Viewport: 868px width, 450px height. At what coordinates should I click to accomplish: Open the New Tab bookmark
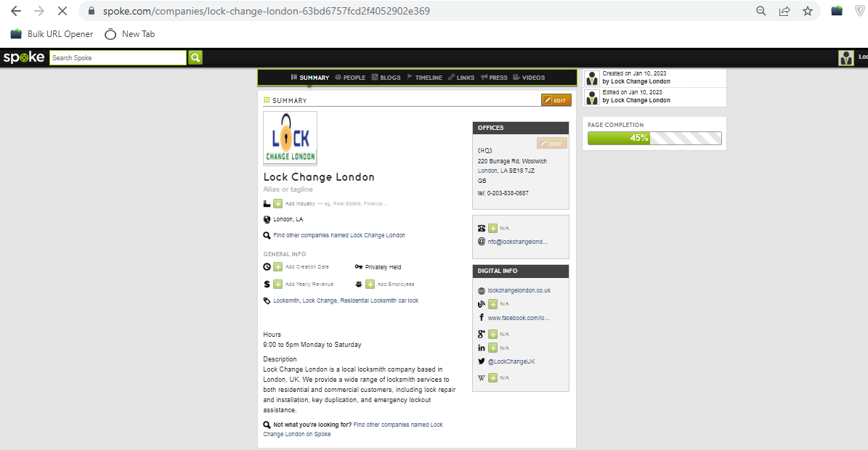[130, 34]
